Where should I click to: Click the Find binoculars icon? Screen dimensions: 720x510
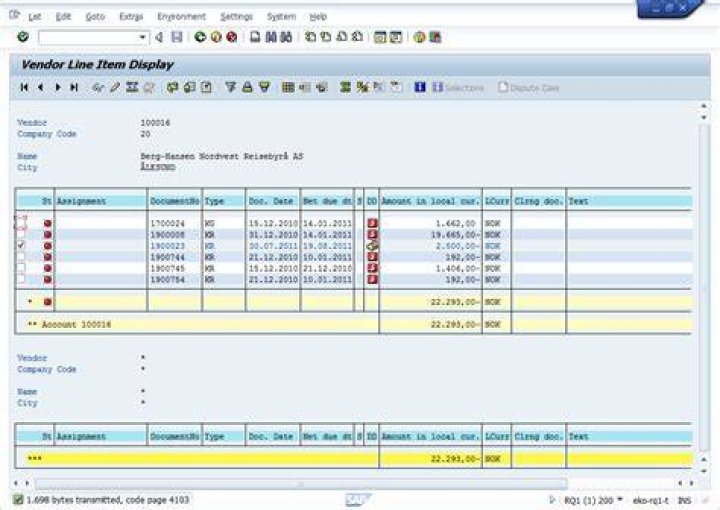[x=271, y=37]
